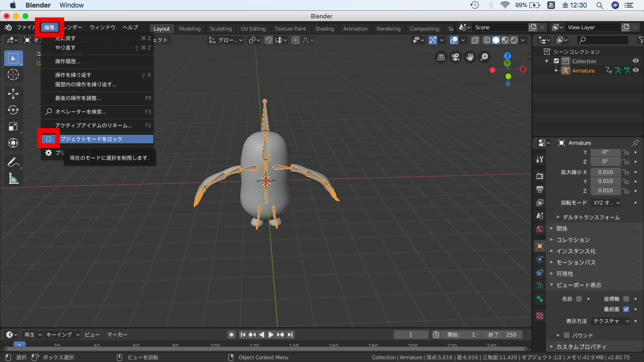Open the 回転モード dropdown
644x362 pixels.
[606, 203]
